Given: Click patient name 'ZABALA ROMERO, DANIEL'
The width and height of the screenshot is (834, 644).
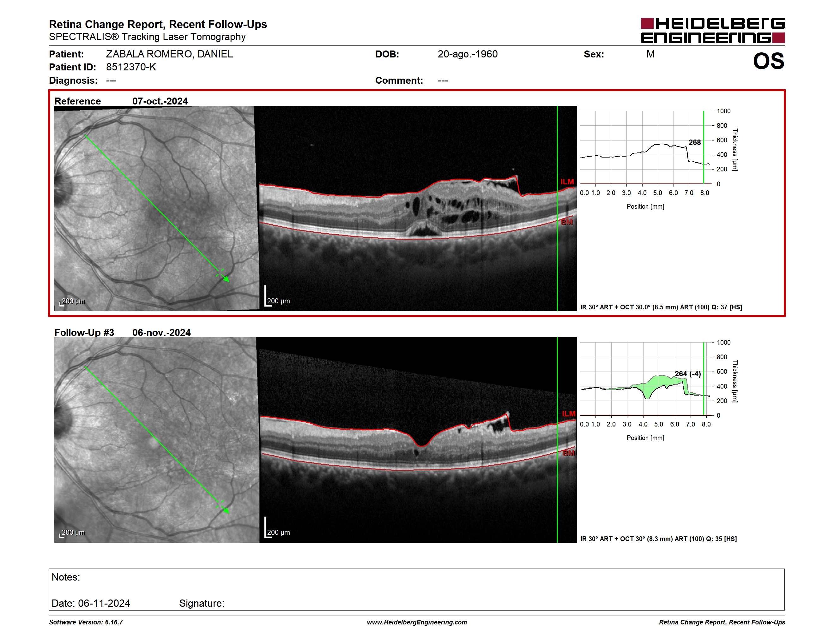Looking at the screenshot, I should click(170, 54).
